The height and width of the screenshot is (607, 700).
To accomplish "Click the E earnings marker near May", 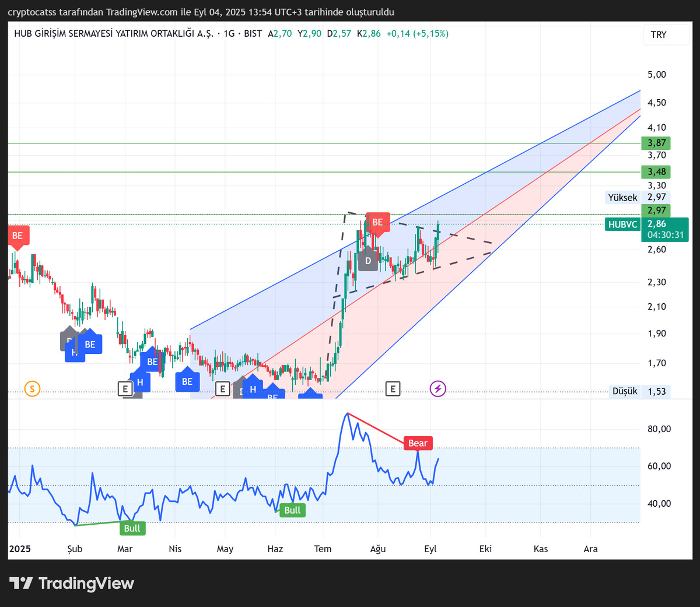I will (x=222, y=388).
